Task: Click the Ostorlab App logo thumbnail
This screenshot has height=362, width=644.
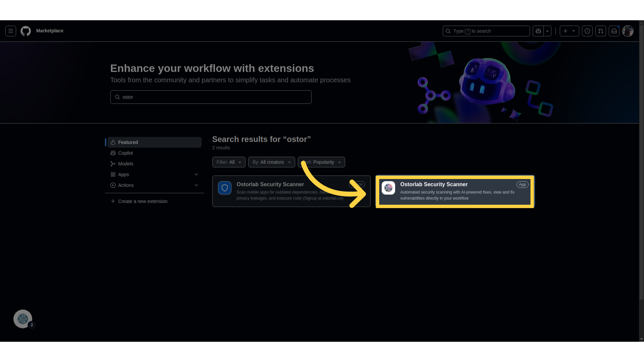Action: pyautogui.click(x=388, y=188)
